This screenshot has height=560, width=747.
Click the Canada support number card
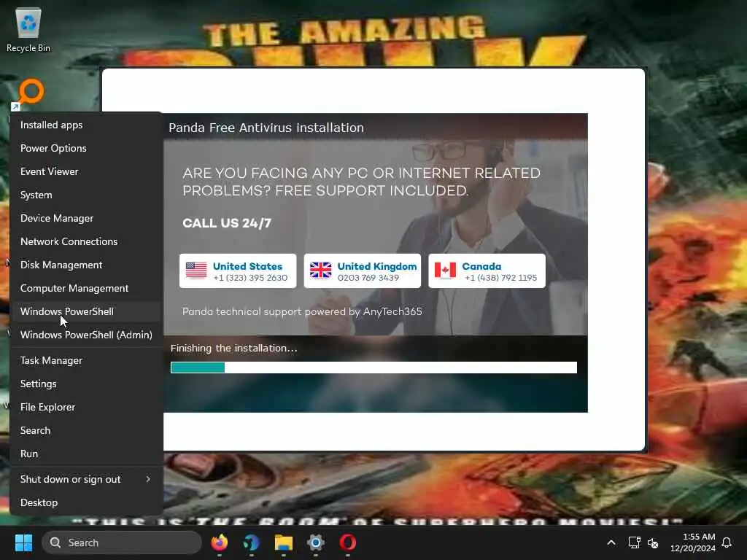tap(487, 271)
